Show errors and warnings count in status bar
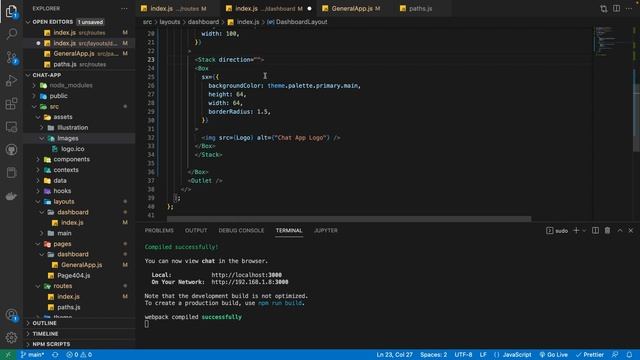The width and height of the screenshot is (640, 360). coord(79,355)
